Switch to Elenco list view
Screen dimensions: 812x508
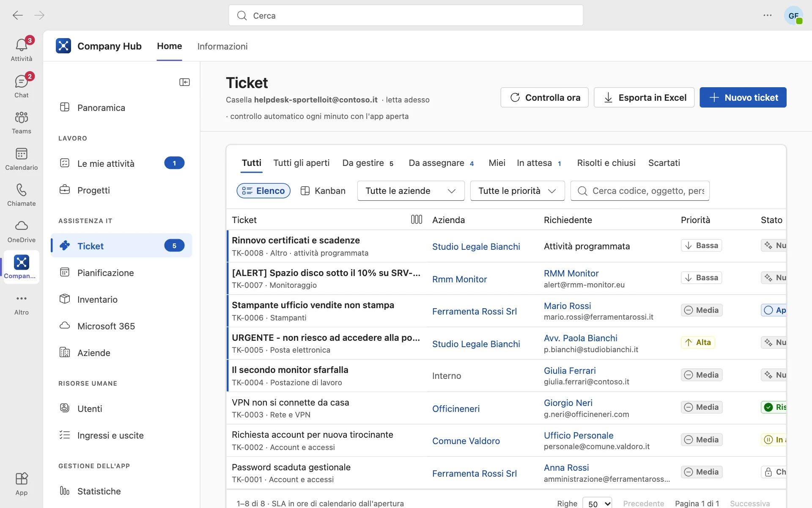pos(263,190)
